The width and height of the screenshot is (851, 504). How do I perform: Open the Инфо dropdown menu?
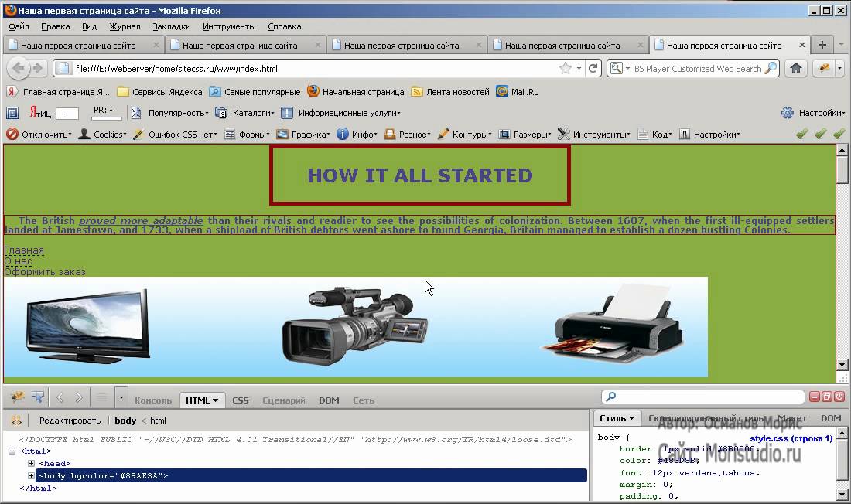(357, 134)
